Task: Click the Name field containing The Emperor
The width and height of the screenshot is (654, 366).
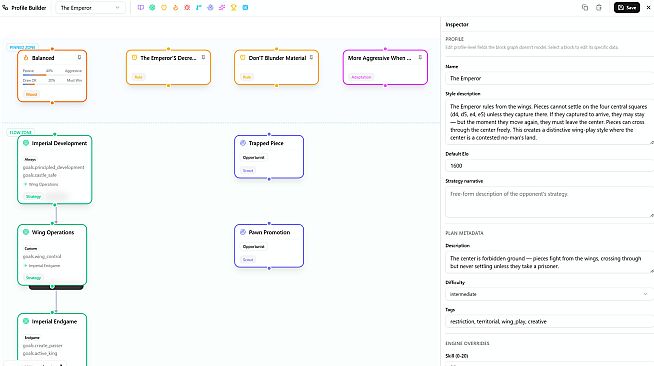Action: coord(549,78)
